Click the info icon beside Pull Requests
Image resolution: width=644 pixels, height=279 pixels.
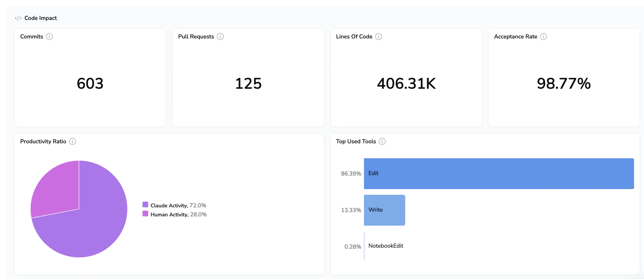(220, 37)
